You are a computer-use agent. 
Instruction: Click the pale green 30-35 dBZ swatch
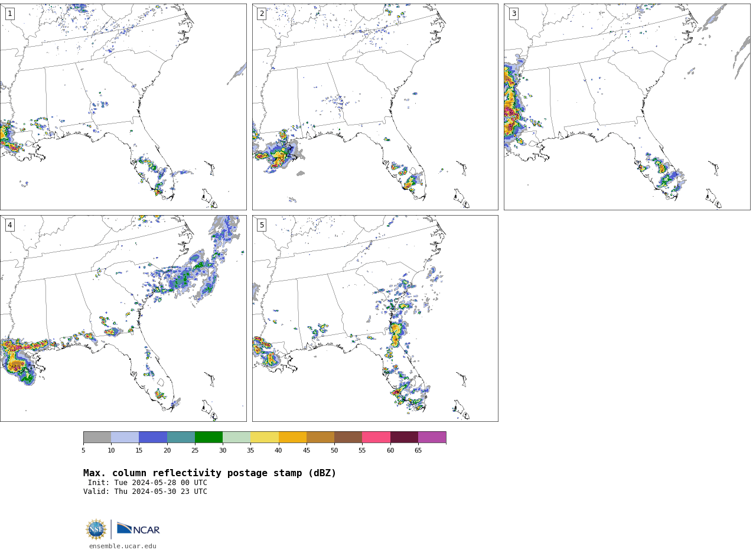click(237, 437)
